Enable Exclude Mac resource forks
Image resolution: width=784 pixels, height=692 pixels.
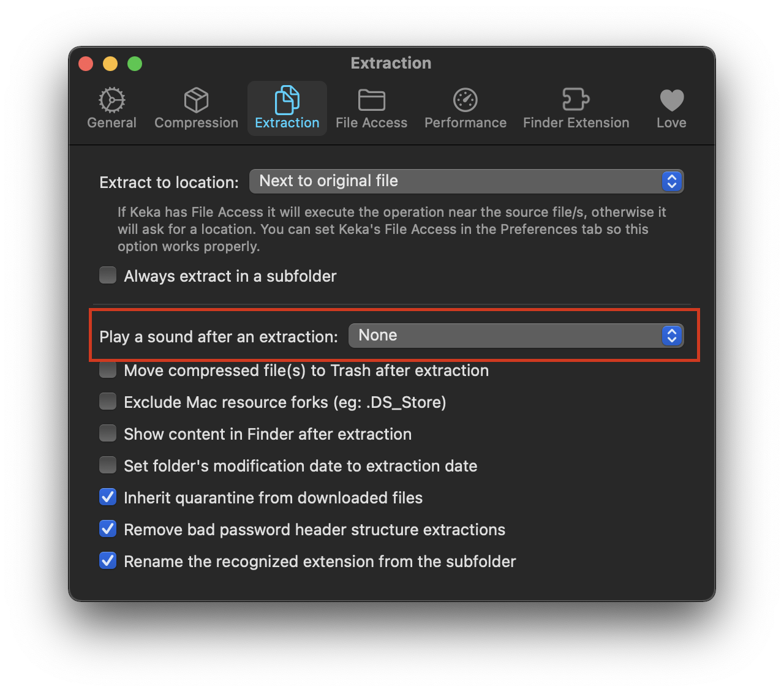[107, 401]
